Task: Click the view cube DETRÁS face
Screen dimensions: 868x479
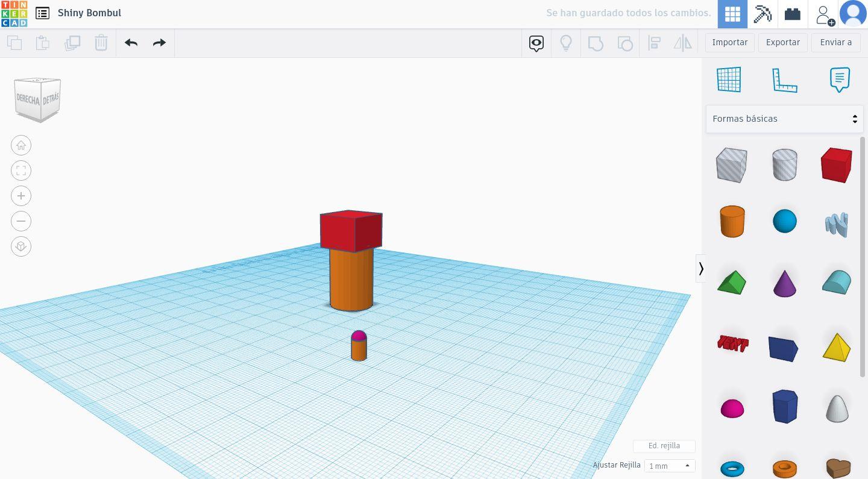Action: tap(51, 99)
